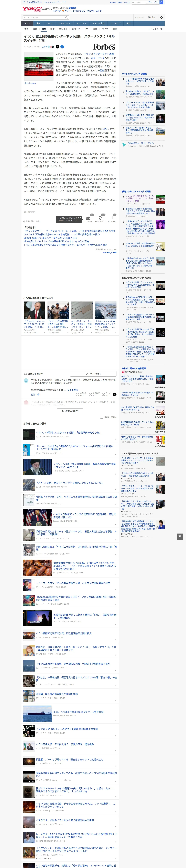Screen dimensions: 186x868
Task: Expand first comment with もっと見る
Action: (73, 390)
